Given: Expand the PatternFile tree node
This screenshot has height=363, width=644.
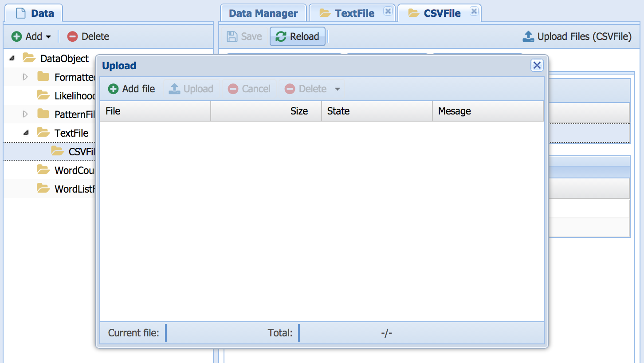Looking at the screenshot, I should (x=25, y=114).
